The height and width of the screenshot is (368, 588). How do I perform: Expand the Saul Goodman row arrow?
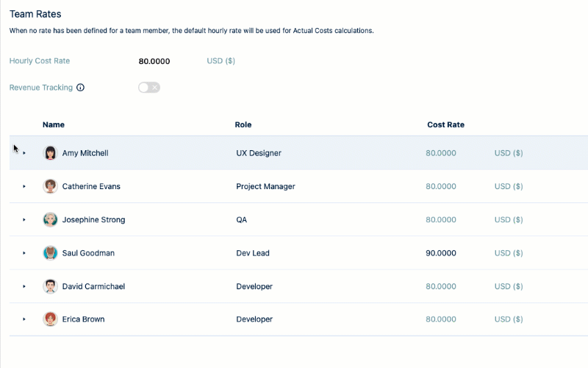24,253
